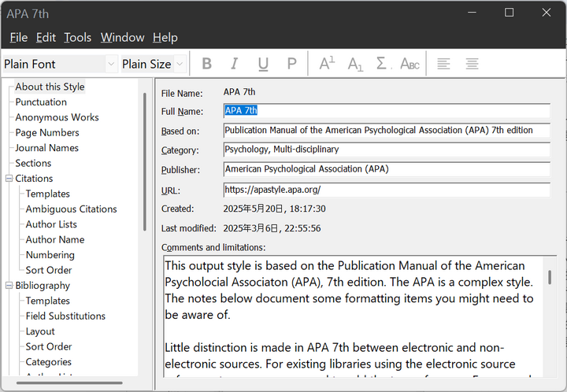Collapse the Bibliography tree node
The height and width of the screenshot is (392, 567).
click(9, 286)
